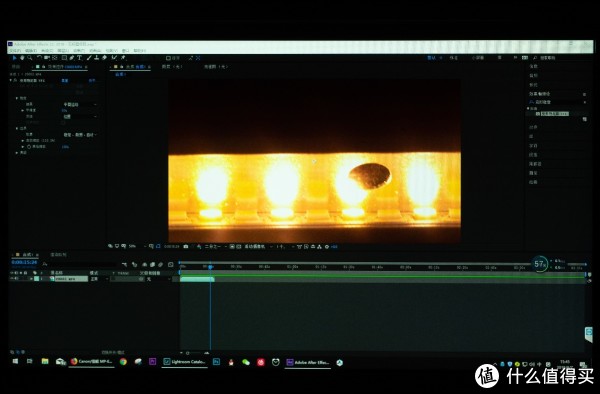Viewport: 600px width, 394px height.
Task: Toggle the layer 1 label color square
Action: (x=36, y=279)
